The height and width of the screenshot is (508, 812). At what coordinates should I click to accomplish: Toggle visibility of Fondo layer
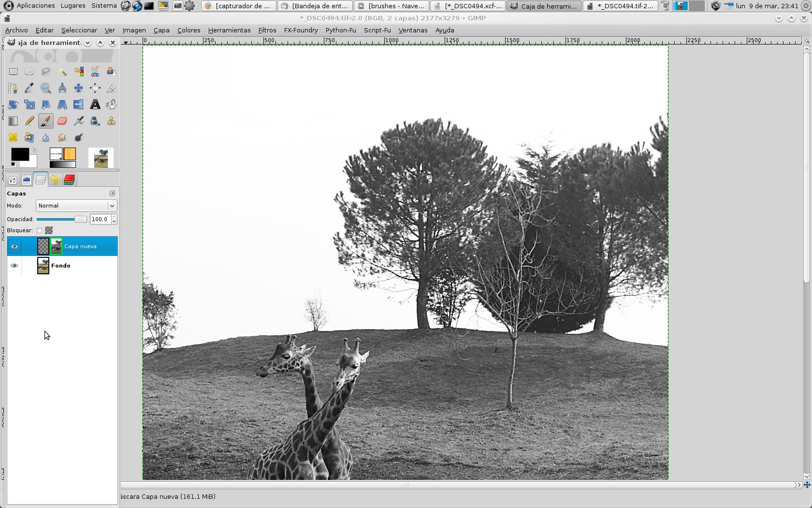click(14, 266)
